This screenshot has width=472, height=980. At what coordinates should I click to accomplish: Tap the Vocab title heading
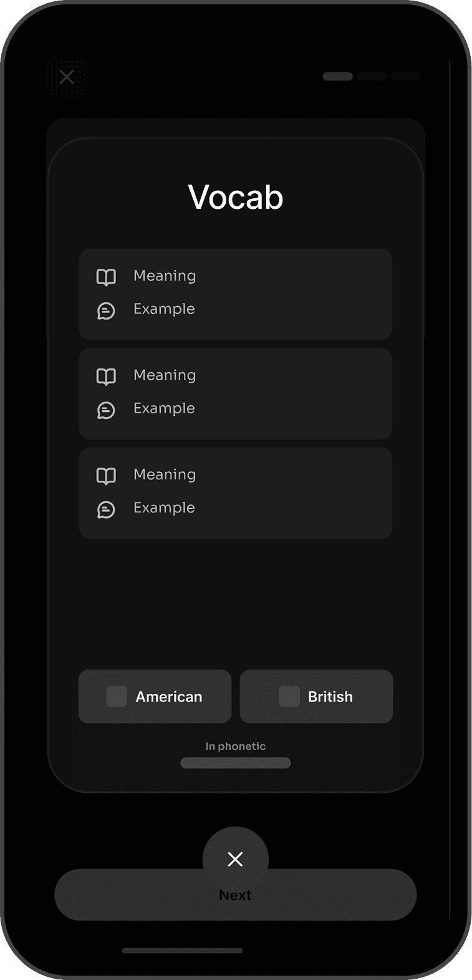tap(236, 197)
